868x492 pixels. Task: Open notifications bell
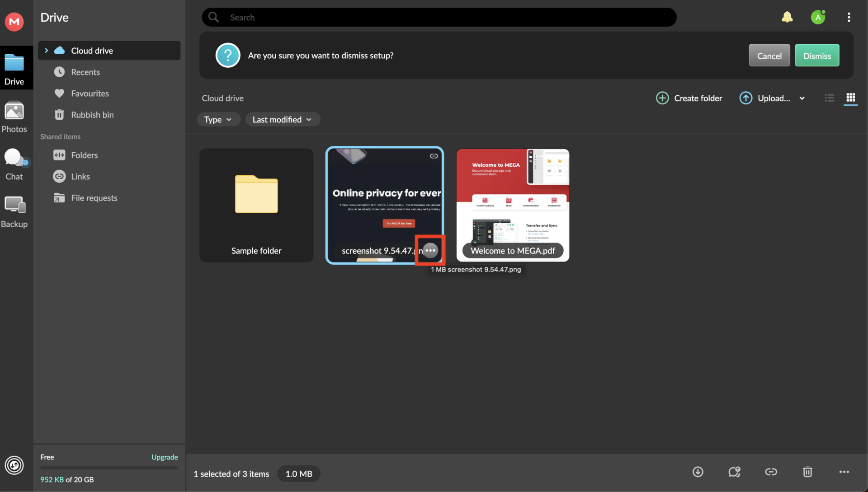787,17
